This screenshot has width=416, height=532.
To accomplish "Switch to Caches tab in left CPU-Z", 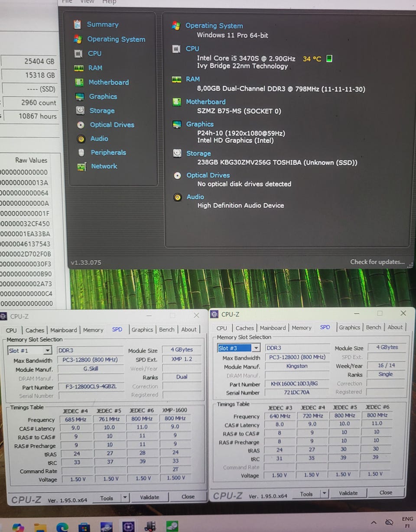I will [x=35, y=330].
